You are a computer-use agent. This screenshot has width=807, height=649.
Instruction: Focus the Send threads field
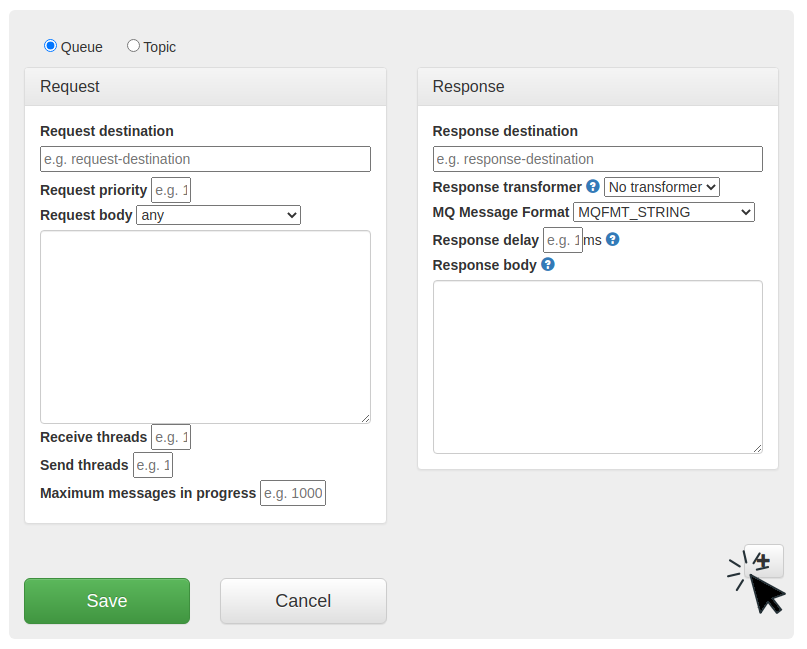(x=152, y=465)
